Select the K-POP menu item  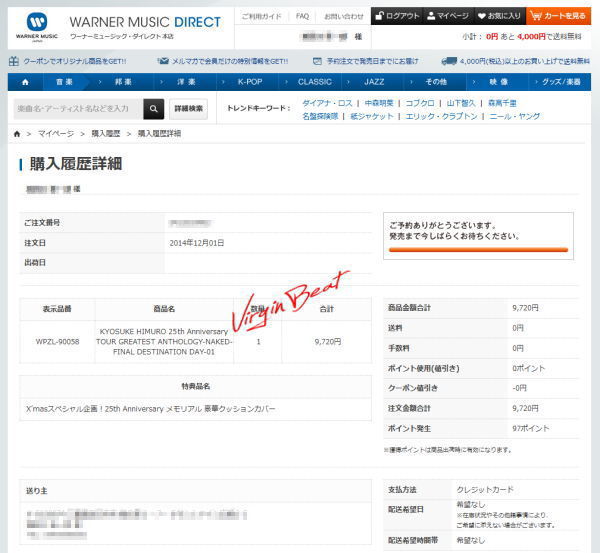click(x=250, y=82)
